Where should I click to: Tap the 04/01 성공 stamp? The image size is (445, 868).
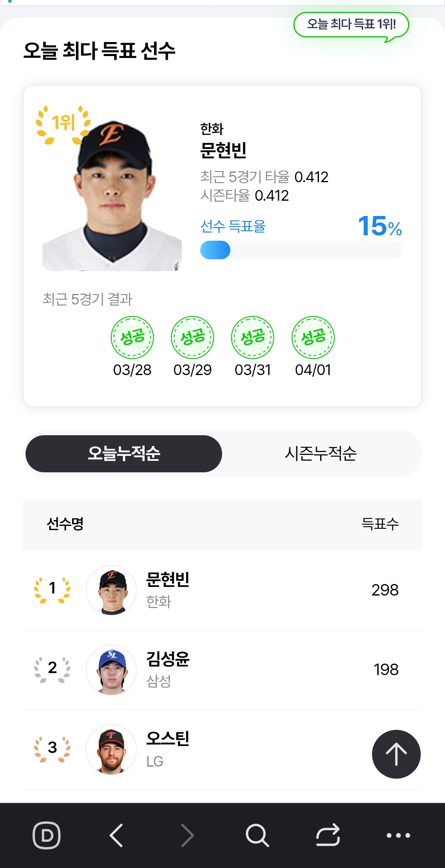pos(313,338)
